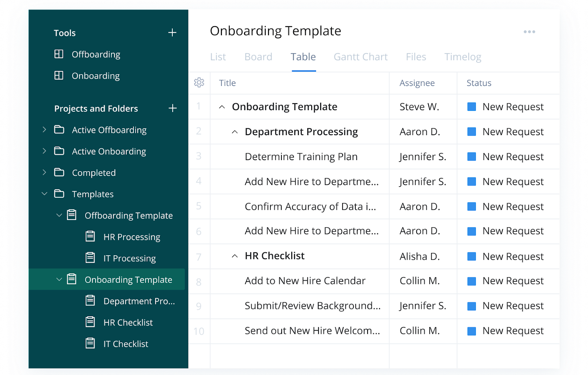588x375 pixels.
Task: Click the HR Processing clipboard icon
Action: [90, 237]
